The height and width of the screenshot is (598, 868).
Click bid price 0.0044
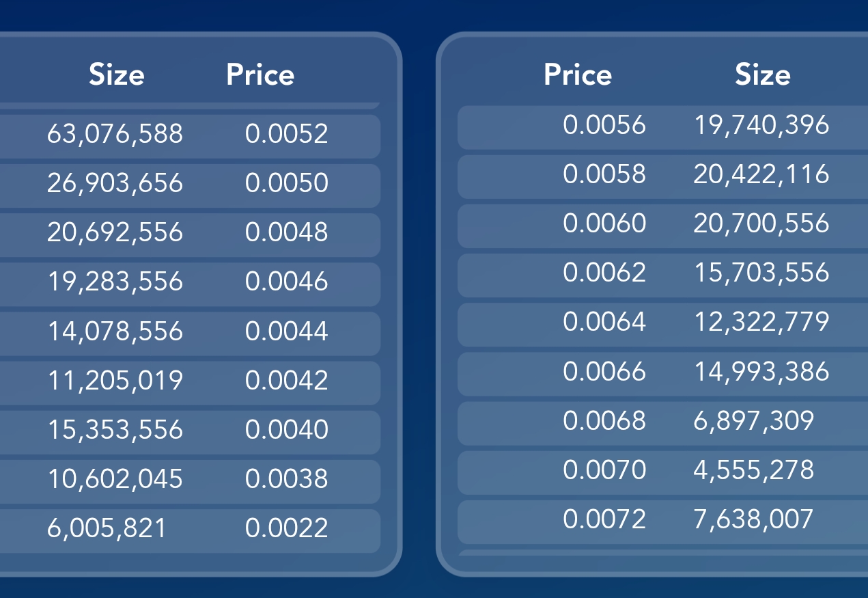tap(286, 331)
